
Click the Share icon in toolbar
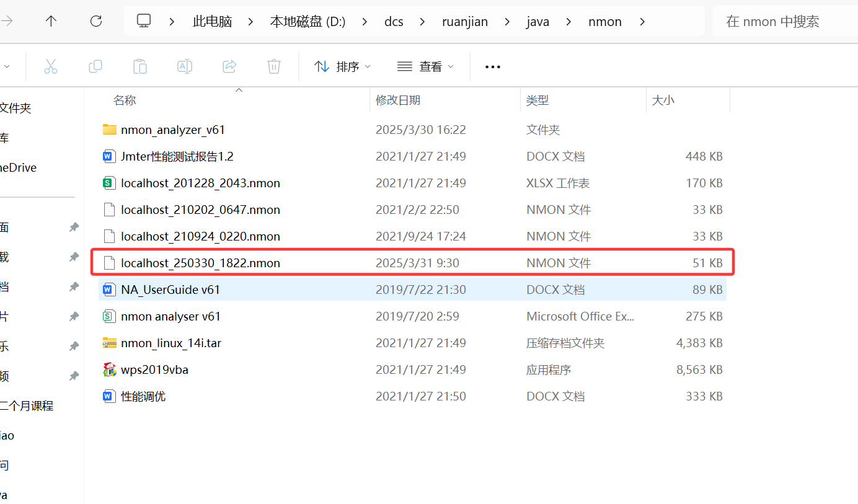pos(229,66)
